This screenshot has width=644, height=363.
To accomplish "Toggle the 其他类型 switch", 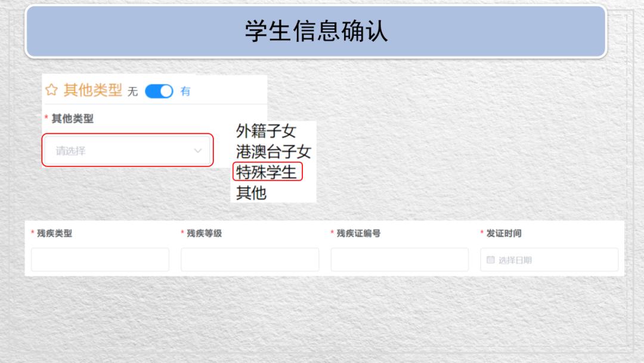I will [159, 91].
